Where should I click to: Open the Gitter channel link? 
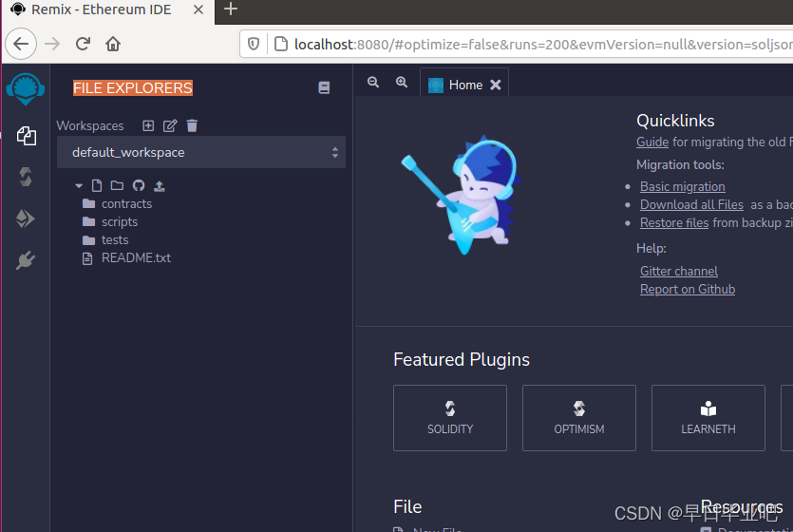pos(679,271)
